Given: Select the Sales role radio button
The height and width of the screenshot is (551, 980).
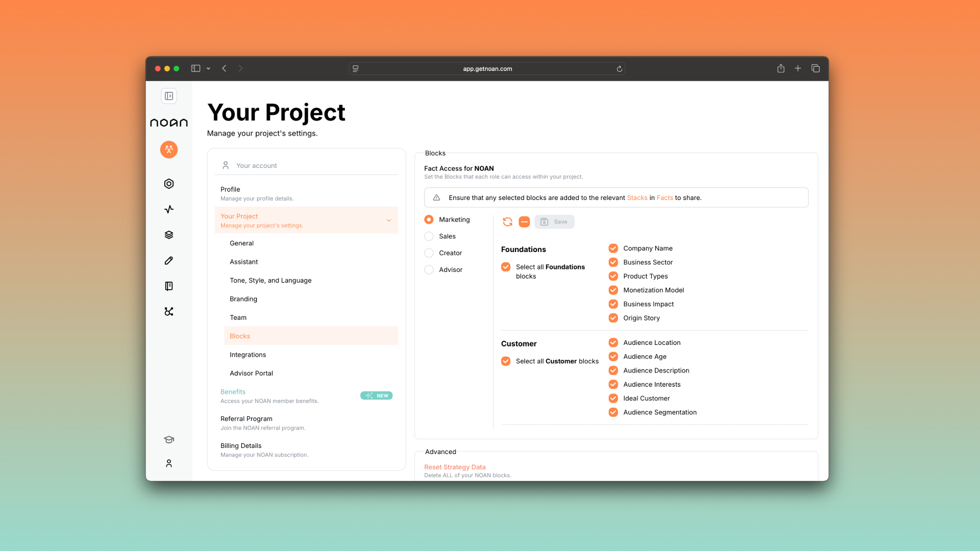Looking at the screenshot, I should pos(429,236).
